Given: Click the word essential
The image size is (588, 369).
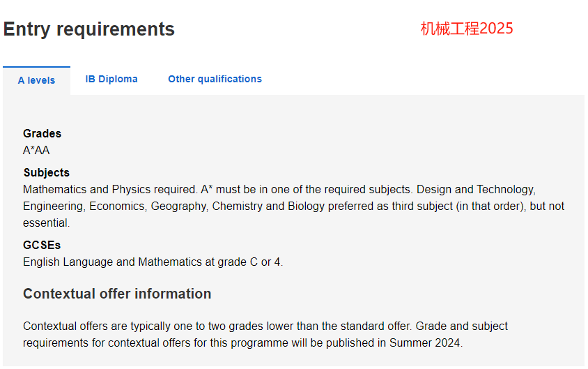Looking at the screenshot, I should pyautogui.click(x=46, y=223).
